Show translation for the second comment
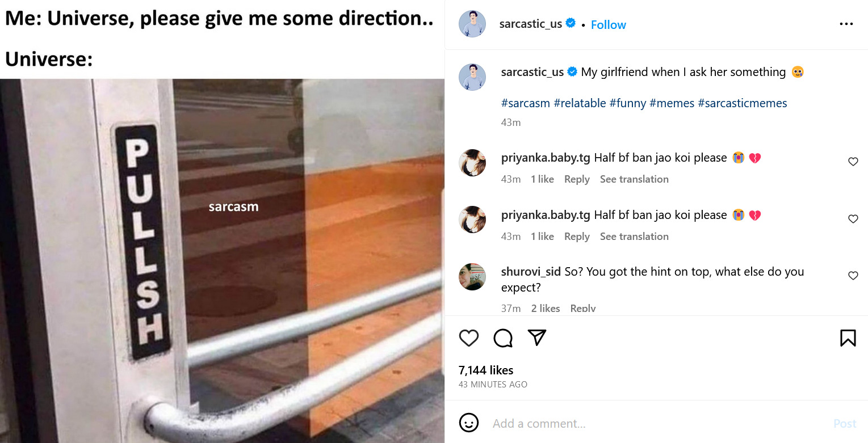The image size is (868, 443). pyautogui.click(x=634, y=236)
